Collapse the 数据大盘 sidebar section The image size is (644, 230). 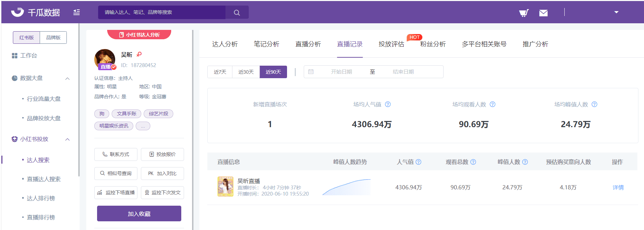[67, 79]
